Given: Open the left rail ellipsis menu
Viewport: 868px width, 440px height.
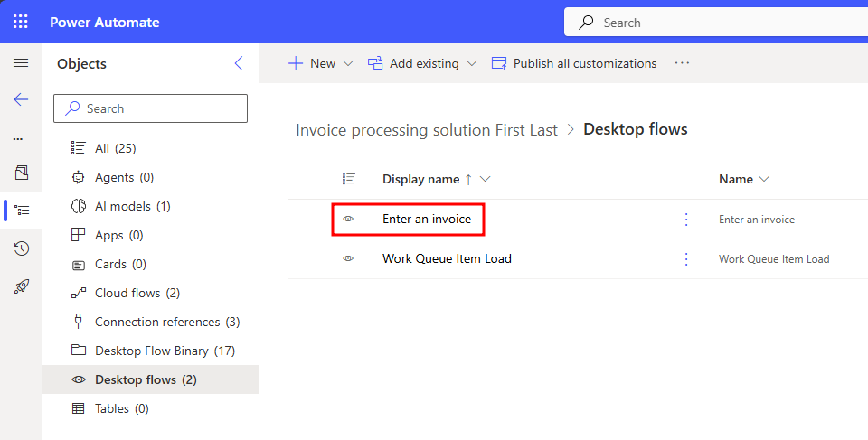Looking at the screenshot, I should pyautogui.click(x=18, y=138).
